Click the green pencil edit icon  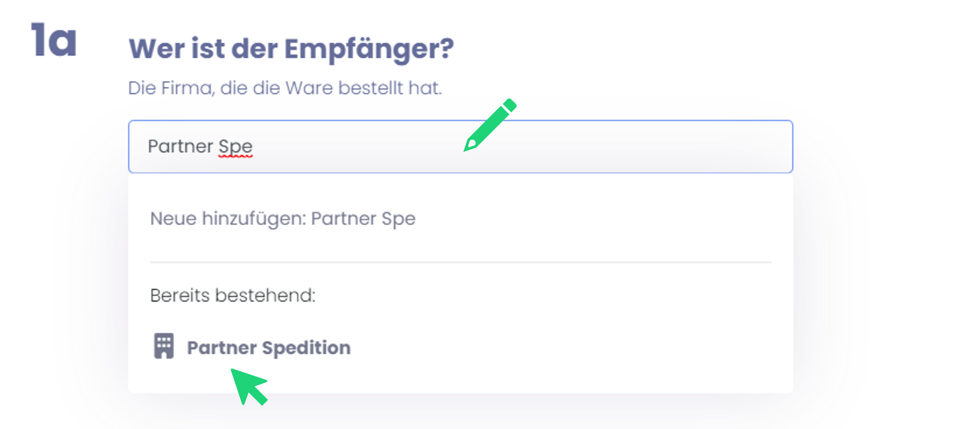490,125
